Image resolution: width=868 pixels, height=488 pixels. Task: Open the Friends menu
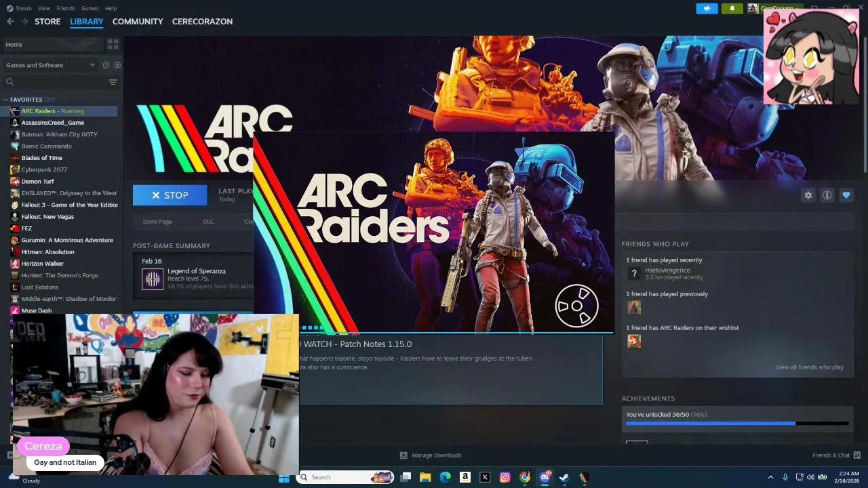pos(66,8)
